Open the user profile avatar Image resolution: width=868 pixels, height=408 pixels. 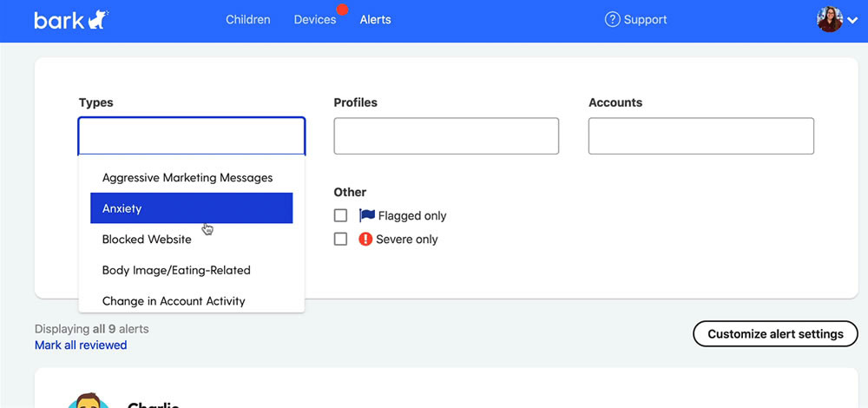point(829,19)
